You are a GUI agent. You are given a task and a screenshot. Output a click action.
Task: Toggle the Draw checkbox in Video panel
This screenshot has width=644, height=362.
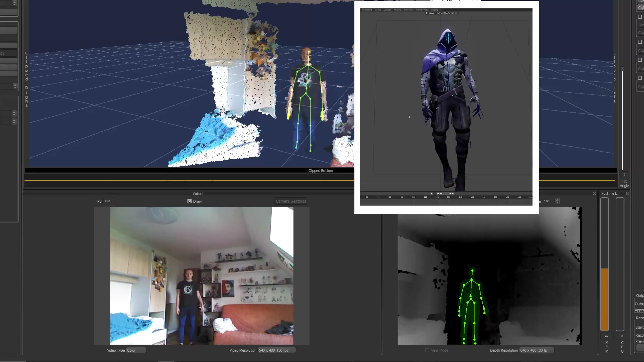(x=190, y=201)
